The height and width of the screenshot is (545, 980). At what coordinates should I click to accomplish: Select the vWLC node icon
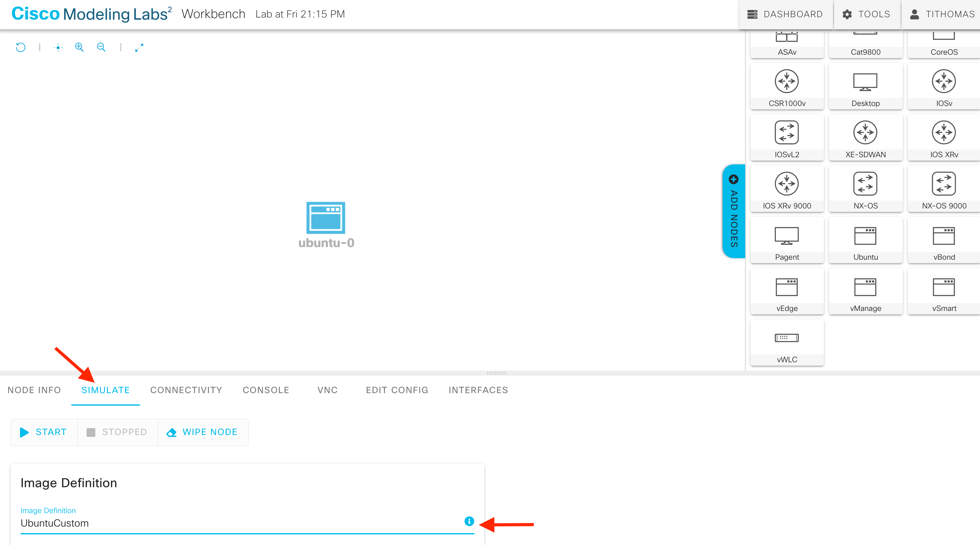(x=787, y=343)
